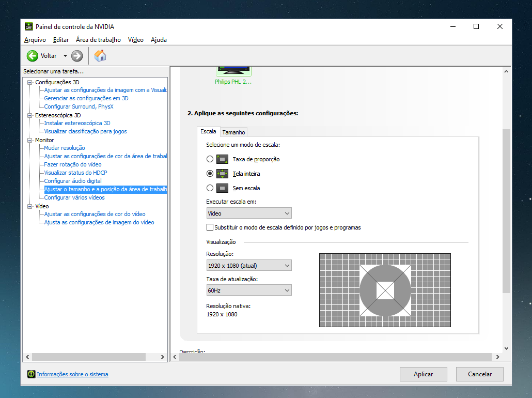The width and height of the screenshot is (532, 398).
Task: Open Ajusta as configurações de imagem do vídeo
Action: tap(99, 222)
